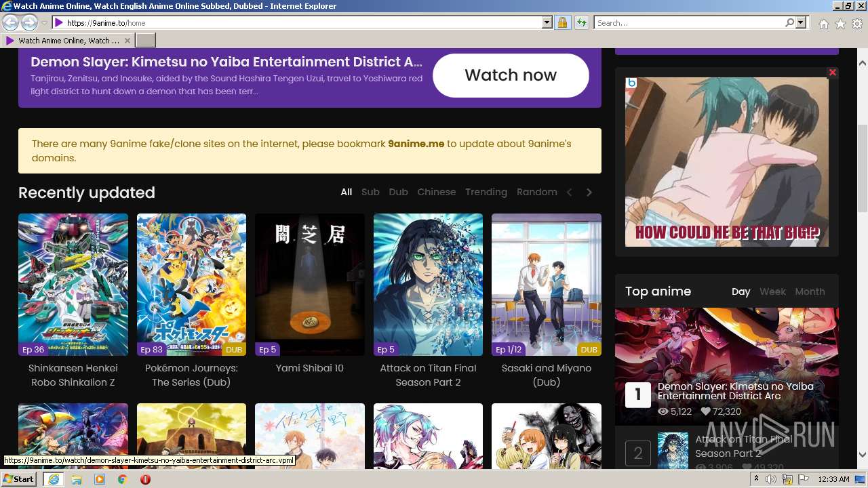Open the Yami Shibai 10 poster thumbnail

click(310, 285)
